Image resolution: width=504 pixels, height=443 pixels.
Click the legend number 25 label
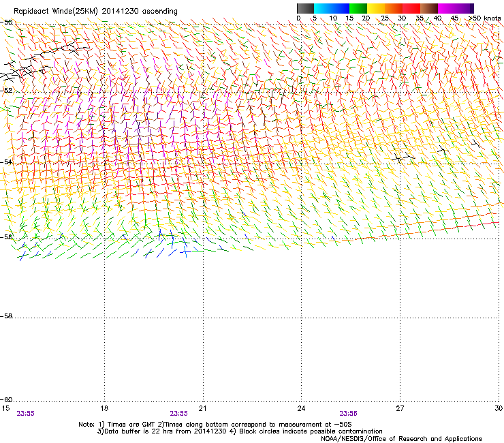click(385, 18)
